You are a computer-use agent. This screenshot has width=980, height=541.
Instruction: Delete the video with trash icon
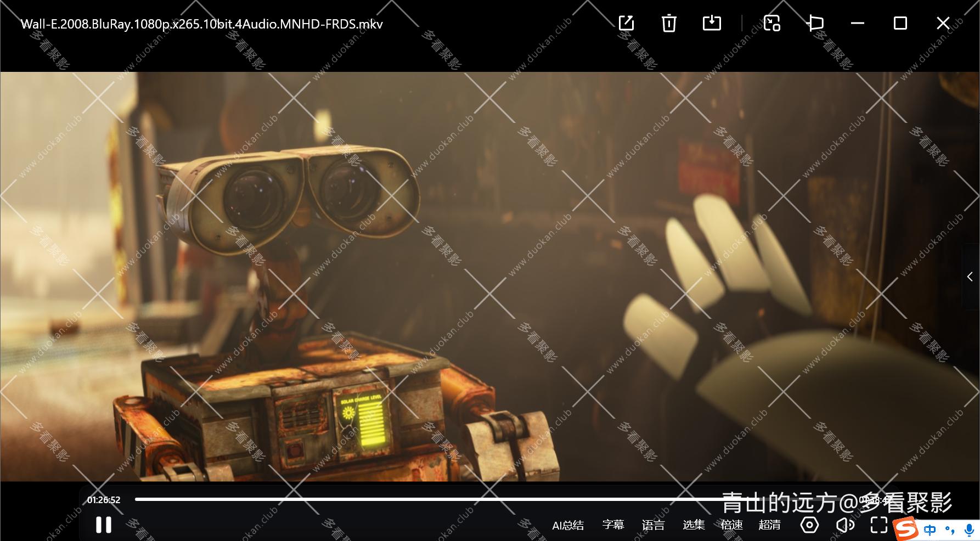669,23
